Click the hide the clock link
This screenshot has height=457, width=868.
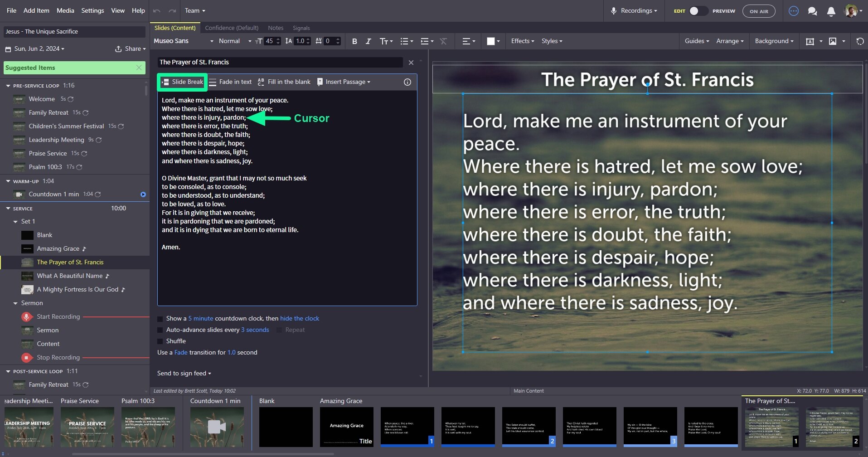click(300, 319)
